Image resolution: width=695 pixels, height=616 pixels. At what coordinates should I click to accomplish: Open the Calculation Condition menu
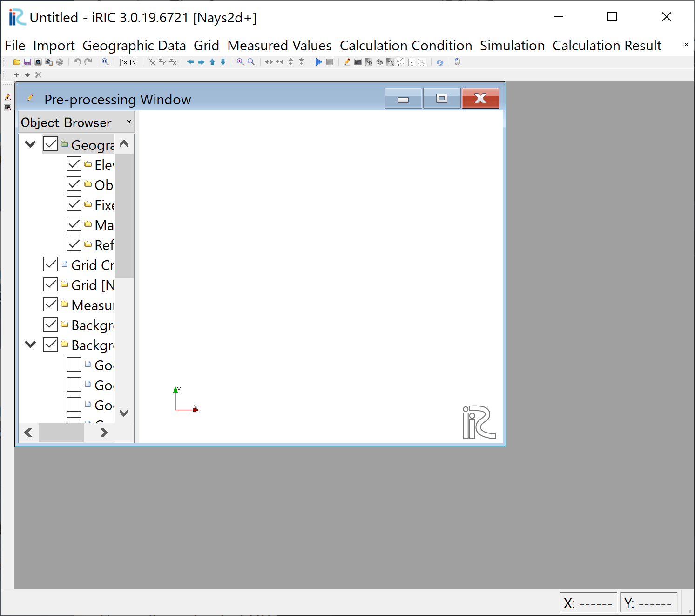click(406, 46)
